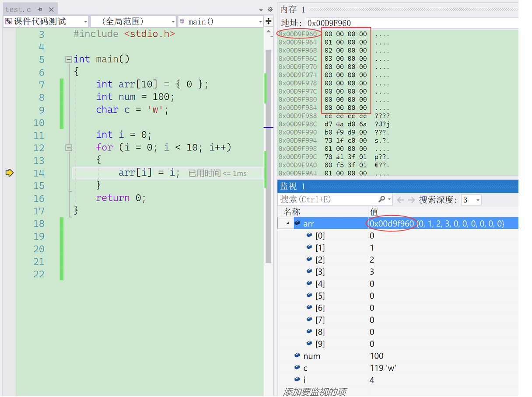Click the 地址 address input field
Image resolution: width=532 pixels, height=397 pixels.
coord(411,23)
